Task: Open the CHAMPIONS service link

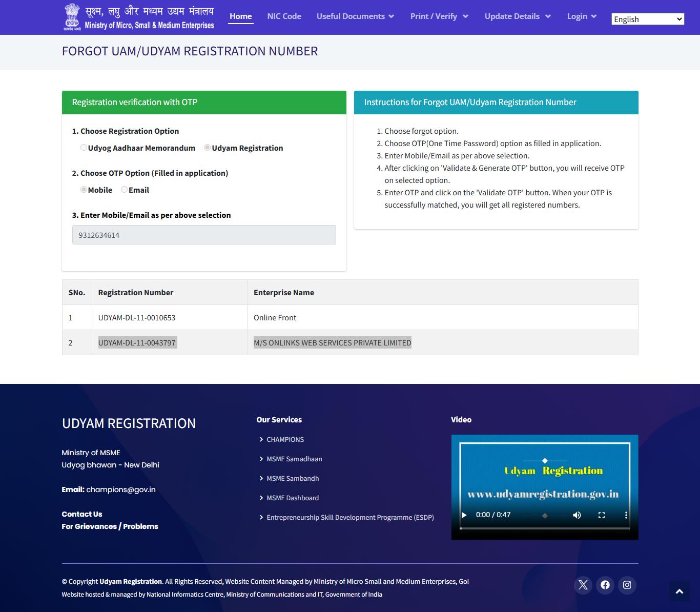Action: coord(285,439)
